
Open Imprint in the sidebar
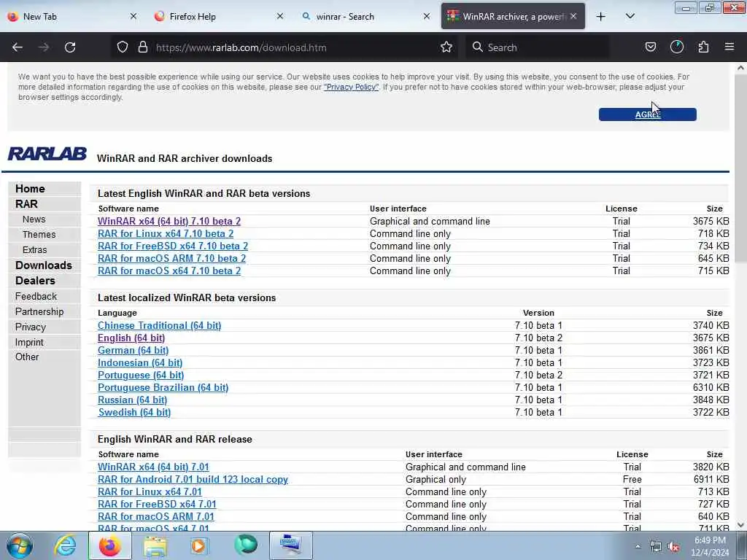(x=29, y=343)
